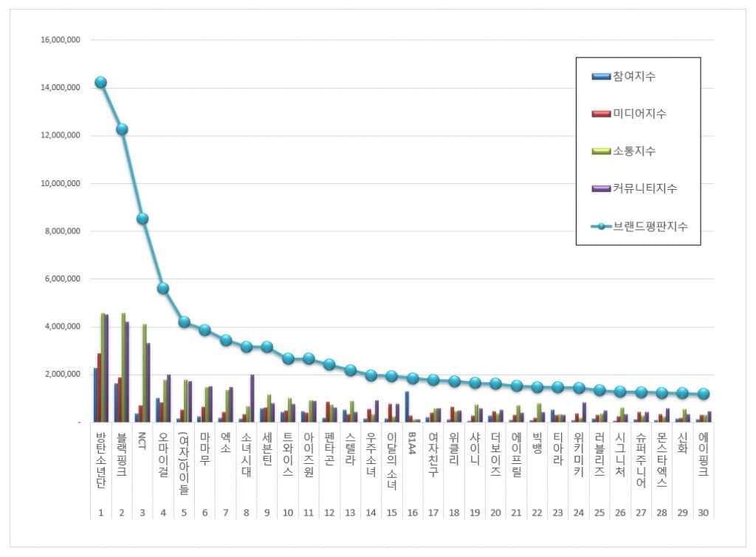756x557 pixels.
Task: Click the last line data point for 에이핑크
Action: (703, 394)
